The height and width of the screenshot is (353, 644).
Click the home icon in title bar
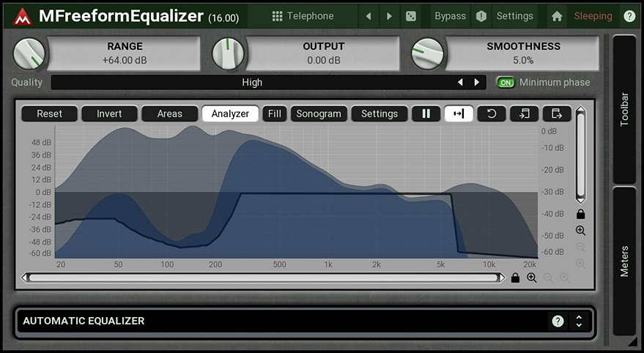click(557, 16)
